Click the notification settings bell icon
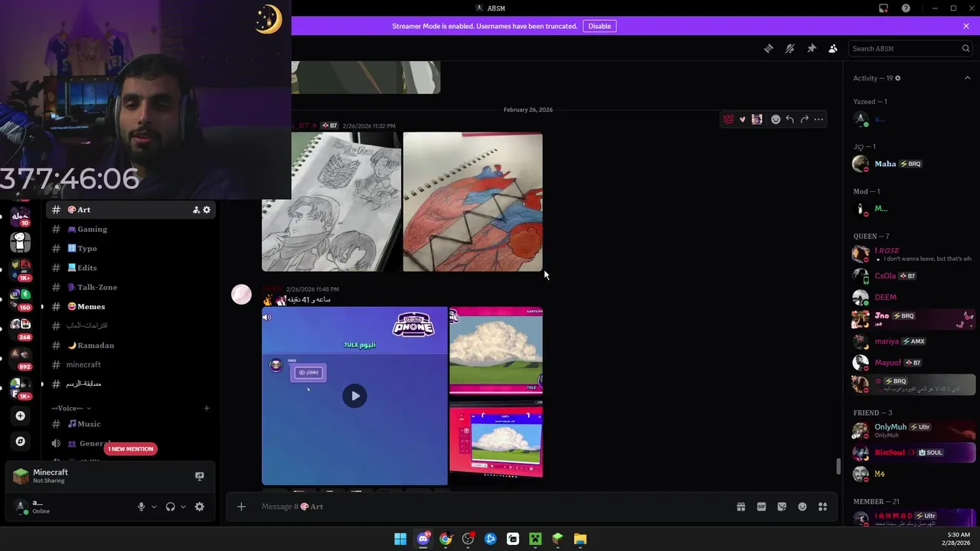 coord(790,48)
